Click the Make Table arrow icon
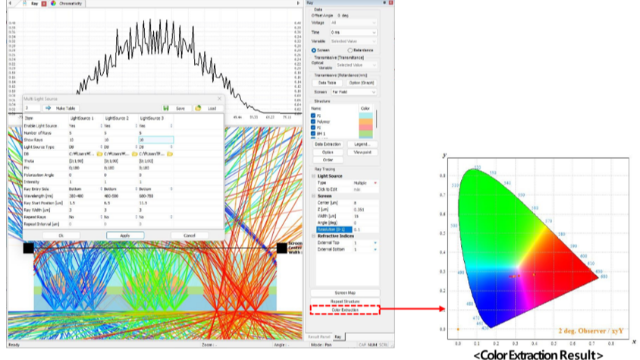The height and width of the screenshot is (360, 640). click(x=48, y=108)
